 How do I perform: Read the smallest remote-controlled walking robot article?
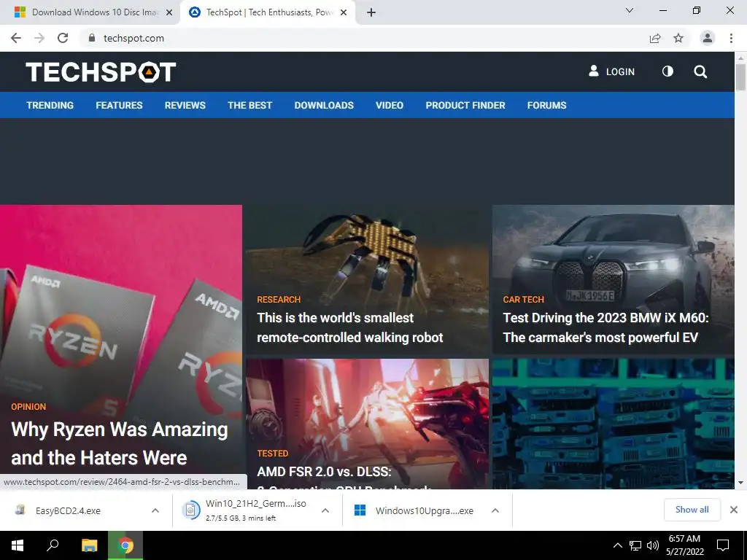coord(349,327)
